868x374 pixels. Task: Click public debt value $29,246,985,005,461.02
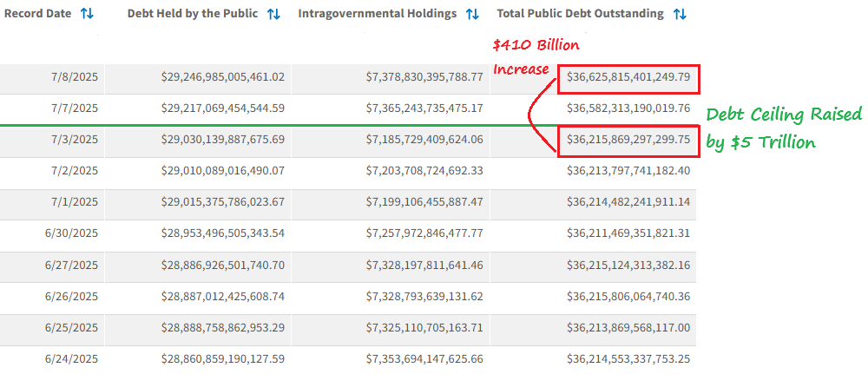click(223, 77)
